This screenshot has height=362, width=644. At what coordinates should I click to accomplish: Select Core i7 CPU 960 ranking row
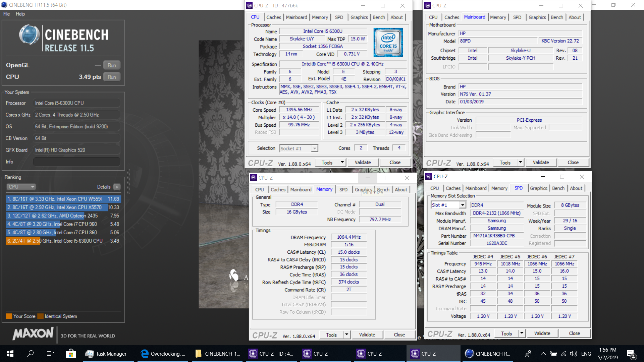63,224
